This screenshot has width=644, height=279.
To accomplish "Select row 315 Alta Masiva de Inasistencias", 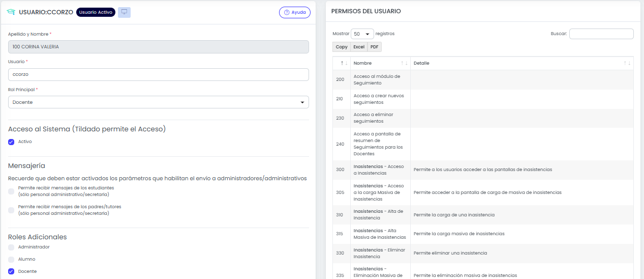I will [x=483, y=234].
